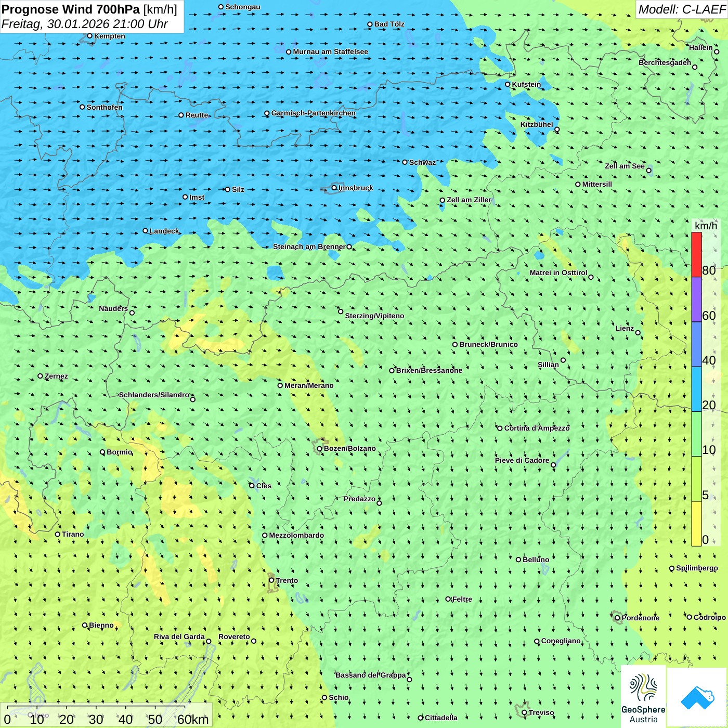Click the 'Mittersill' label
The height and width of the screenshot is (728, 728).
[x=597, y=184]
